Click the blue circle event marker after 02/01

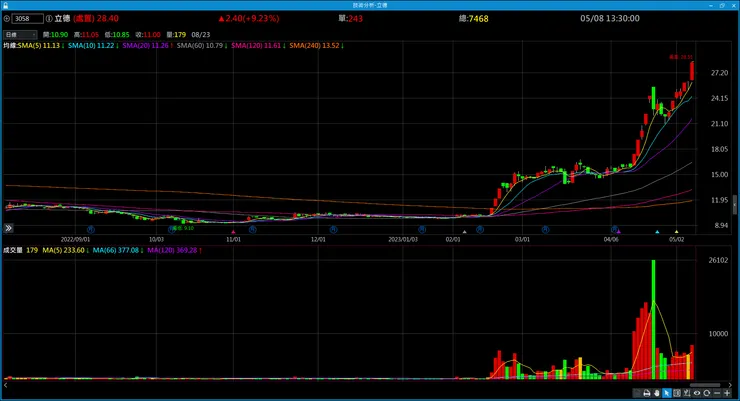click(479, 229)
